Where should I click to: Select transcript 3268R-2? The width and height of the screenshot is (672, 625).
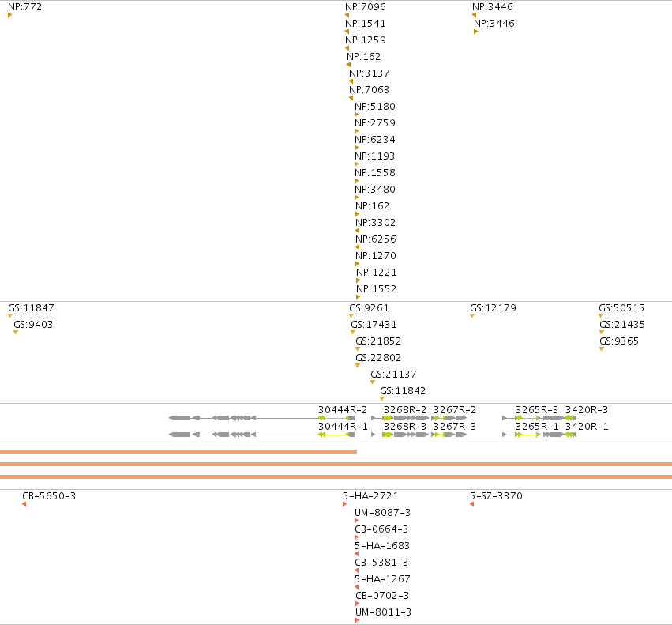click(400, 418)
